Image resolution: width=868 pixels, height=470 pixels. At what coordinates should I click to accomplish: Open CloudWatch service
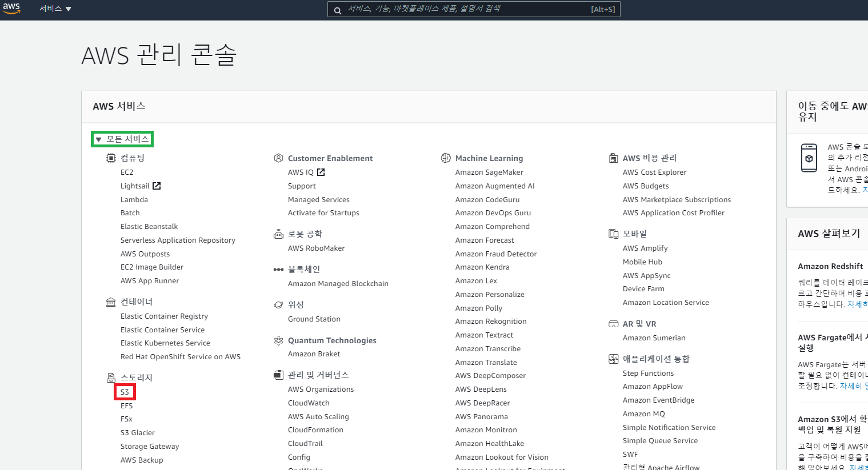[x=309, y=403]
